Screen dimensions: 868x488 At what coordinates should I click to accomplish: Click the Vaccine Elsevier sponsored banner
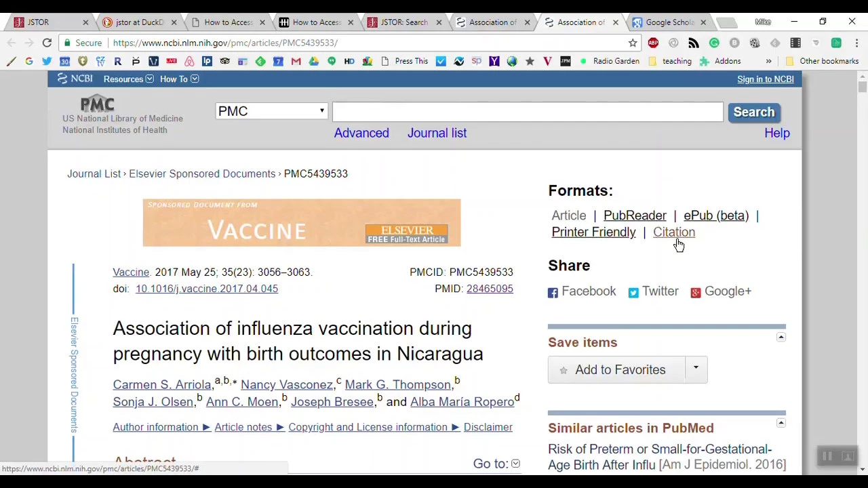pyautogui.click(x=302, y=223)
